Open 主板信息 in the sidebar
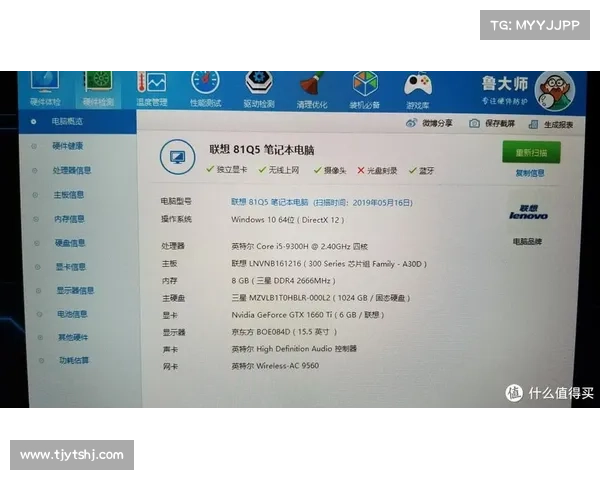 click(68, 195)
